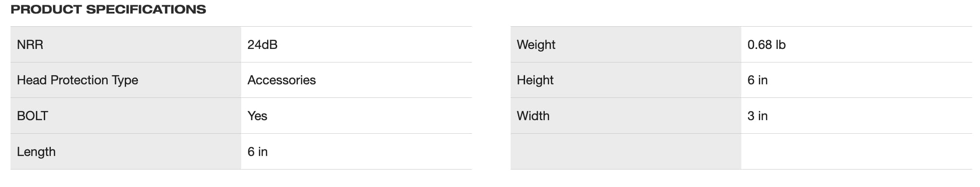This screenshot has height=187, width=980.
Task: Select the Accessories value
Action: (x=282, y=80)
